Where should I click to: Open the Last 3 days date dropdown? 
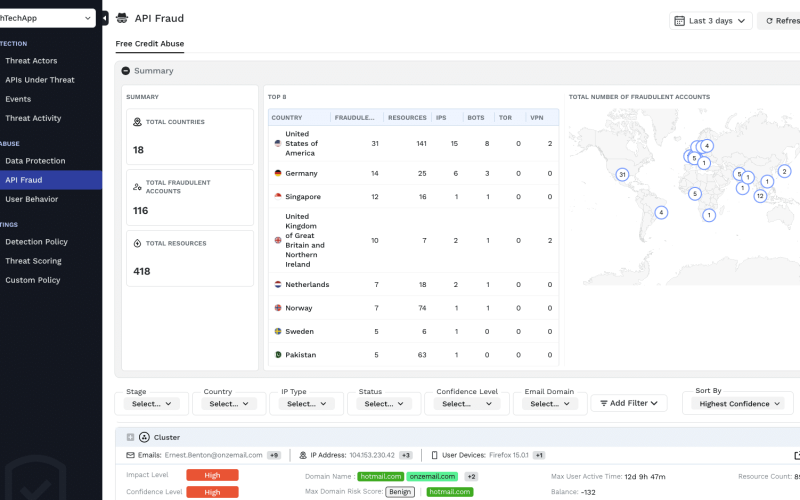(x=711, y=20)
